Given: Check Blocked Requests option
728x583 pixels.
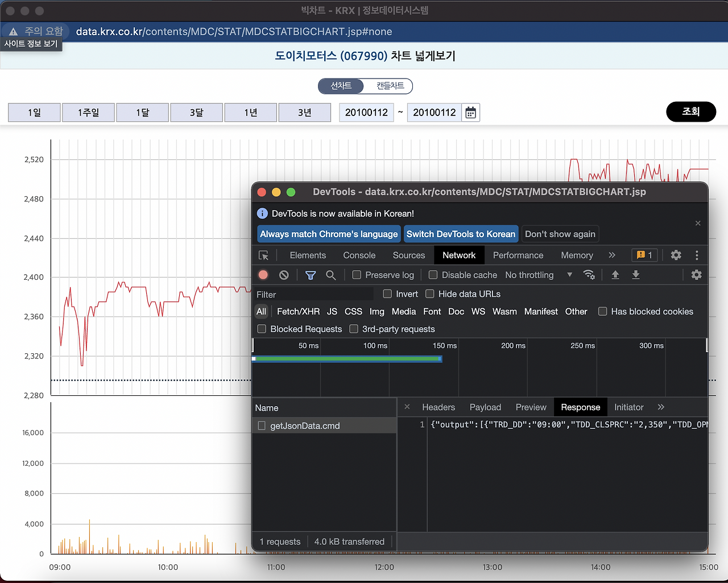Looking at the screenshot, I should click(x=262, y=329).
